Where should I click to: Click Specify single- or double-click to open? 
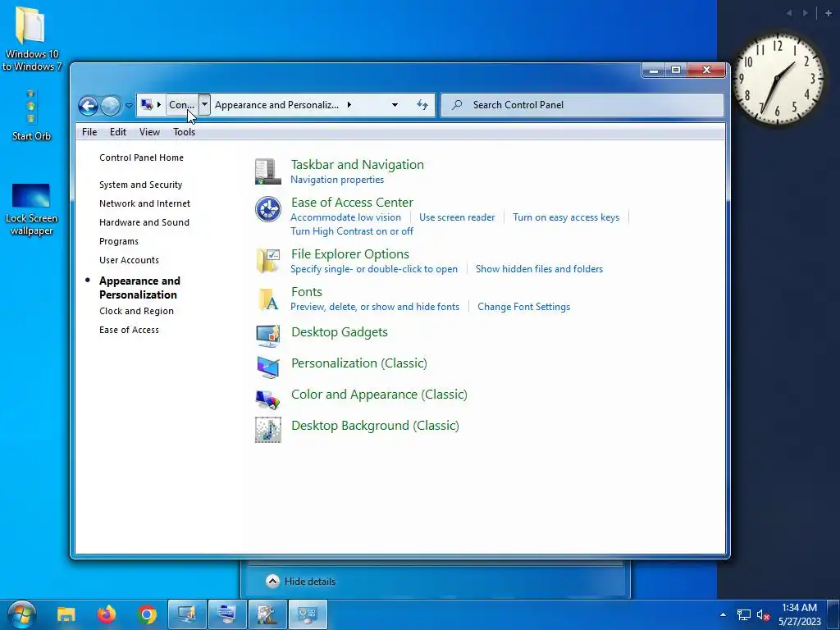(x=374, y=269)
